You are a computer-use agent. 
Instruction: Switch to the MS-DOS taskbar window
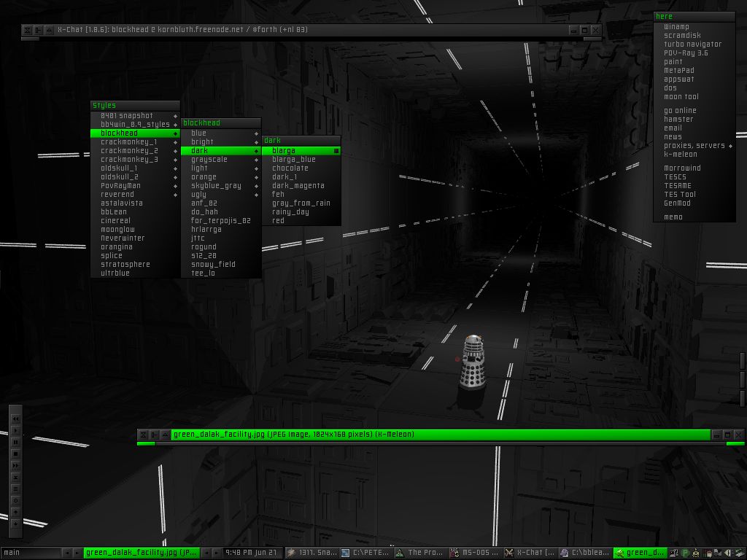pyautogui.click(x=476, y=553)
